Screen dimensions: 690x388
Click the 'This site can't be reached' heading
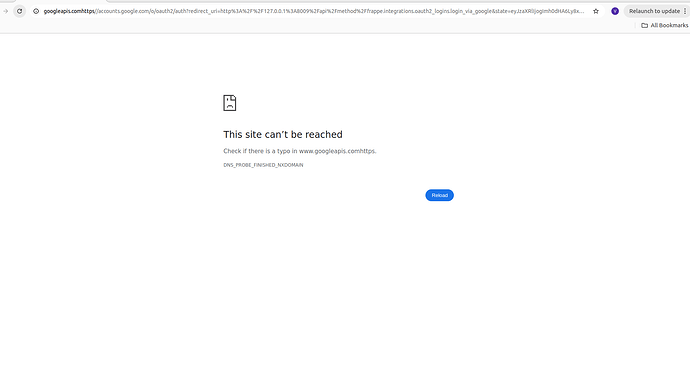[283, 134]
